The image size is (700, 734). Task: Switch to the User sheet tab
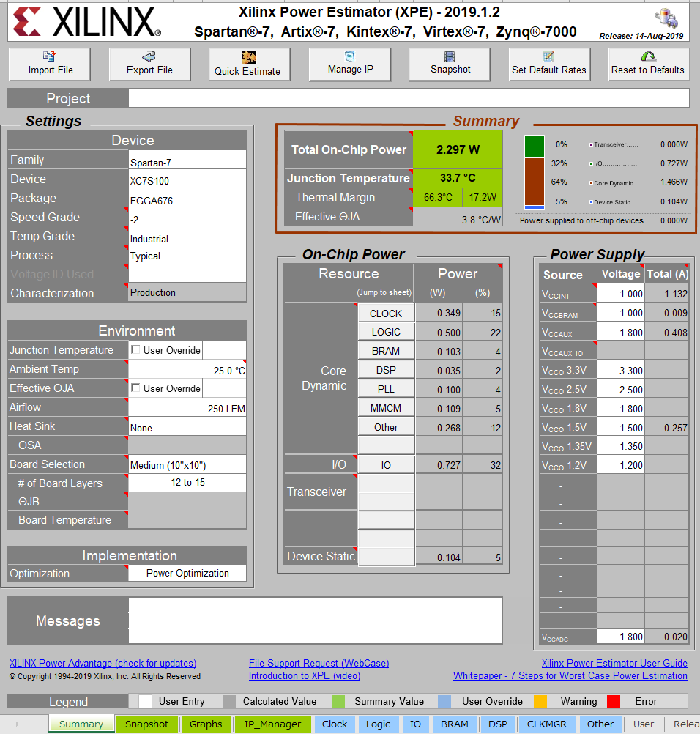[x=644, y=724]
